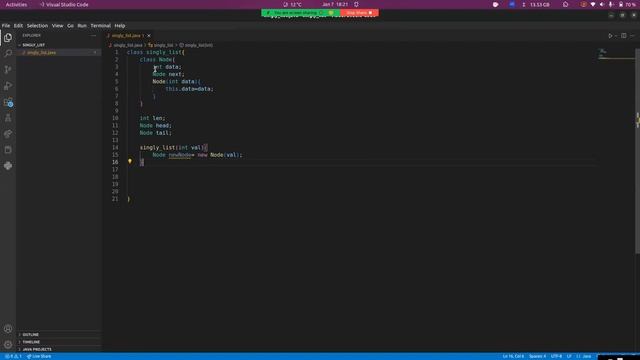Image resolution: width=640 pixels, height=360 pixels.
Task: Open the Help menu
Action: [x=120, y=25]
